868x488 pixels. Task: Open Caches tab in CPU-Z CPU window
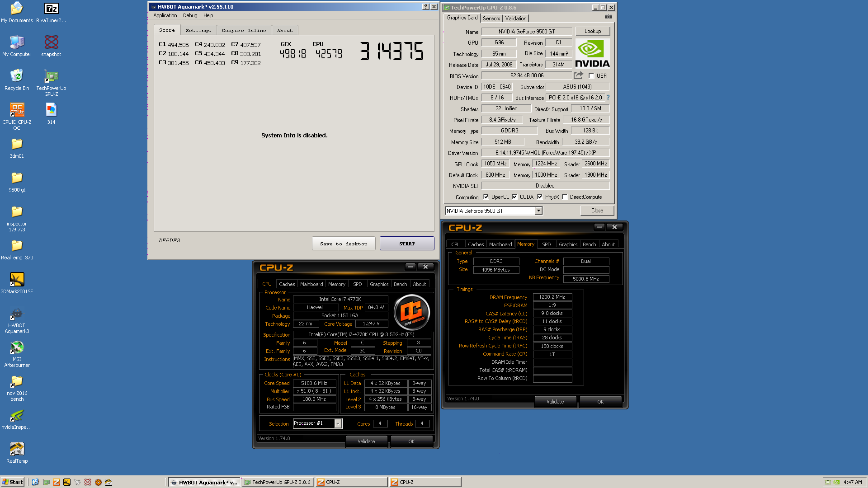tap(287, 284)
